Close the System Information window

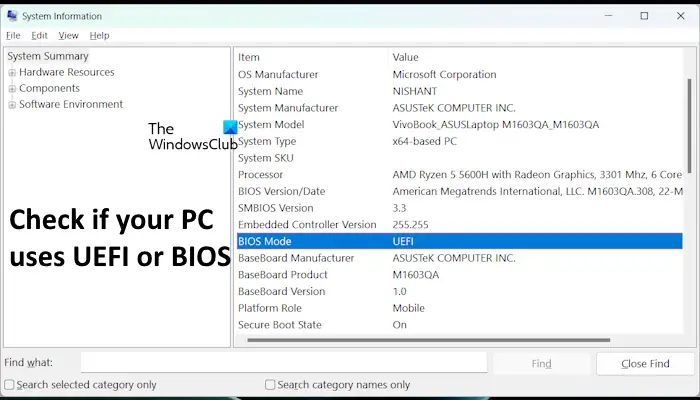(680, 16)
